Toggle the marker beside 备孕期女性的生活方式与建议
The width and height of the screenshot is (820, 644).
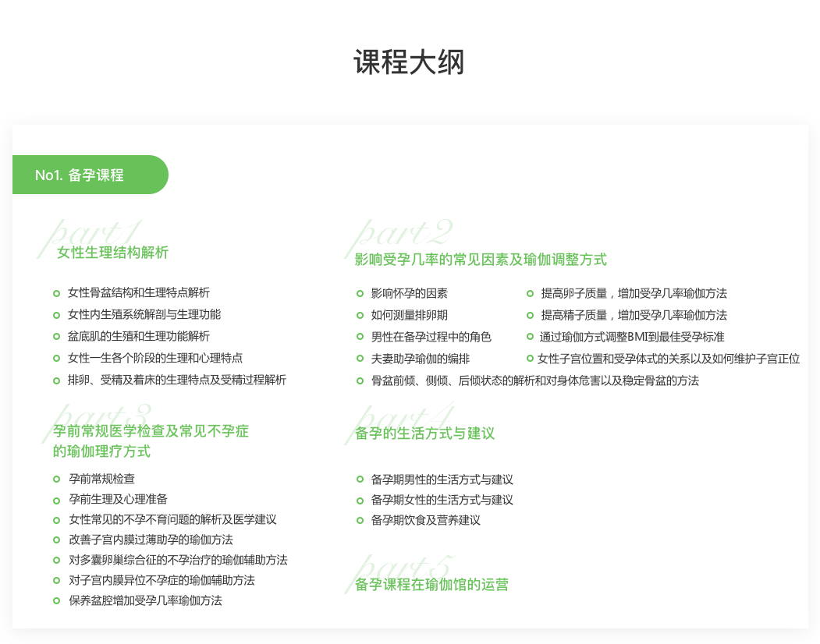click(x=360, y=501)
